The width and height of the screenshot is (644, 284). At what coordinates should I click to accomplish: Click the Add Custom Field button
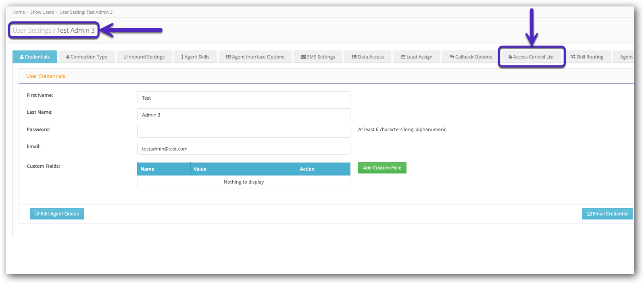382,168
